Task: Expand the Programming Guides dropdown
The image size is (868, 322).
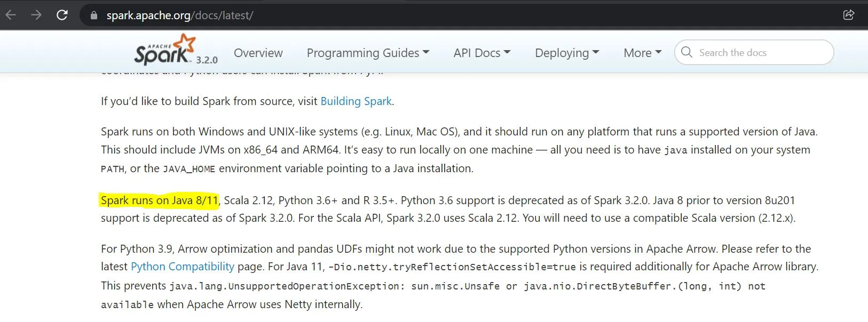Action: (368, 53)
